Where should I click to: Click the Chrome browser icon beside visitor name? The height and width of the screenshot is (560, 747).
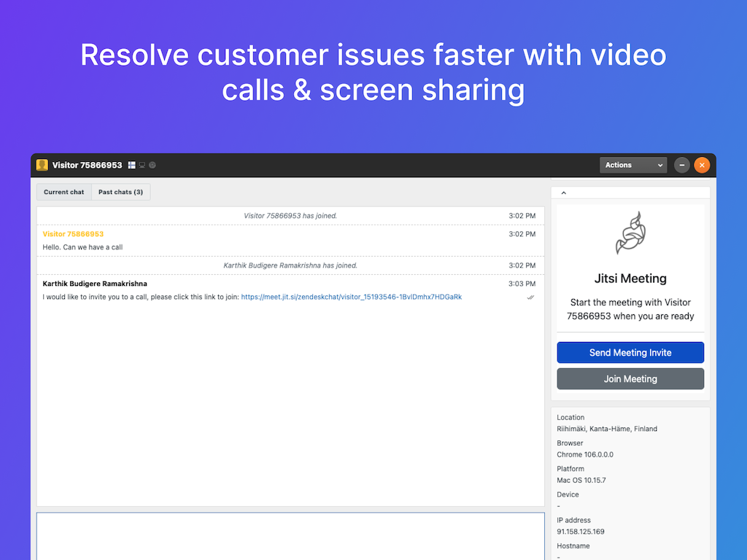click(152, 166)
